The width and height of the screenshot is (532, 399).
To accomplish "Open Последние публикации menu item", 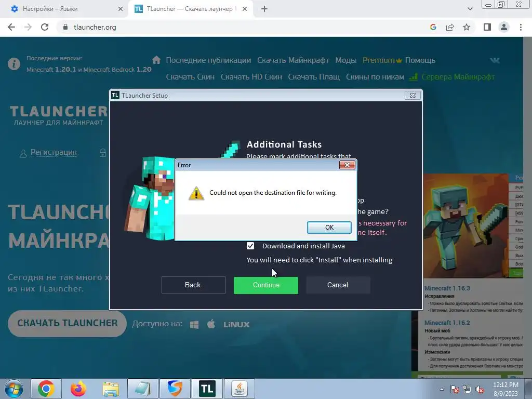I will click(208, 60).
